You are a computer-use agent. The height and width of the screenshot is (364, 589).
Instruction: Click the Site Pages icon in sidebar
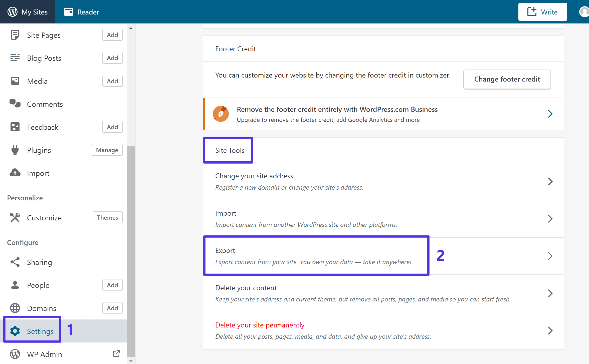pyautogui.click(x=15, y=35)
